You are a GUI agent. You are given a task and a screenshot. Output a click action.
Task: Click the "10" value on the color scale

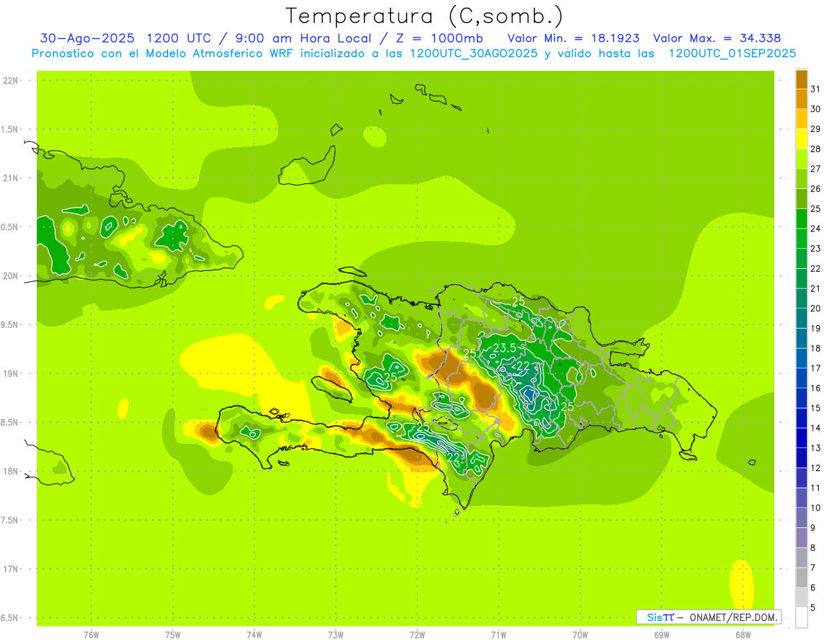(816, 508)
